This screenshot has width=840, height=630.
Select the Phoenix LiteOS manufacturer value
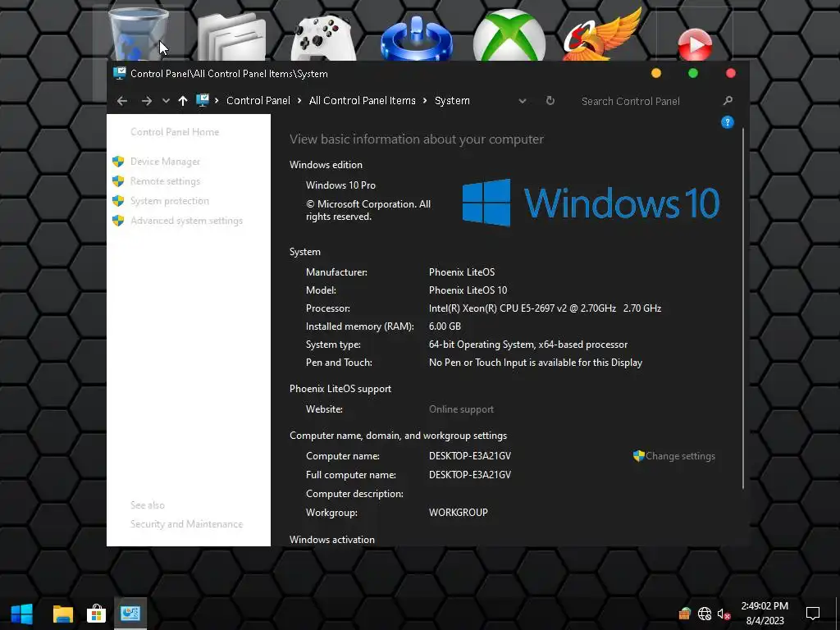461,272
